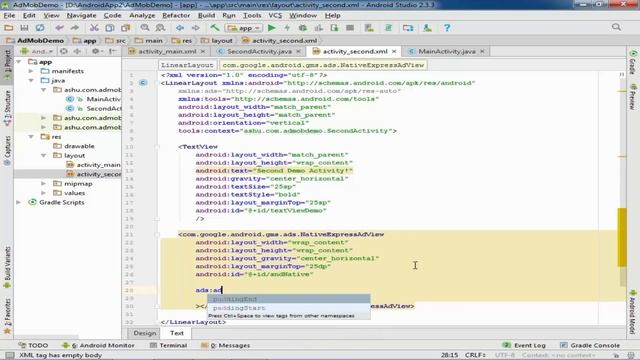Click the Stop square icon

[x=350, y=28]
